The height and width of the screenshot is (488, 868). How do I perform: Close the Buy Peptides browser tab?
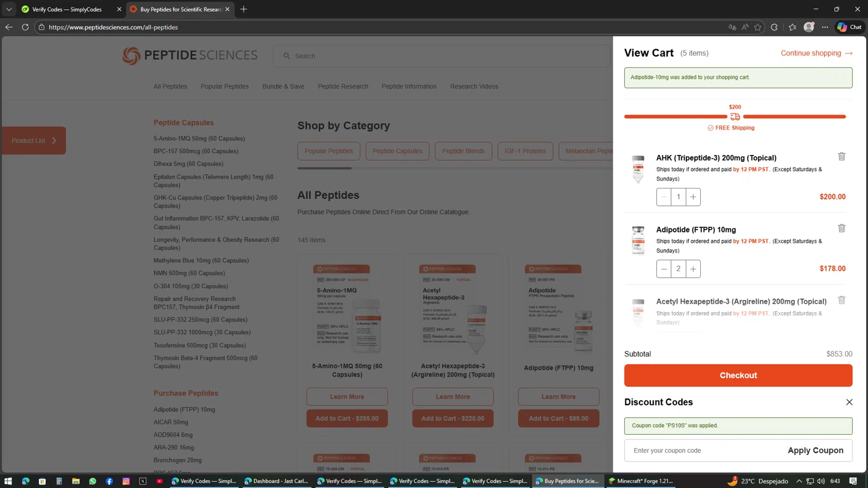[x=227, y=9]
